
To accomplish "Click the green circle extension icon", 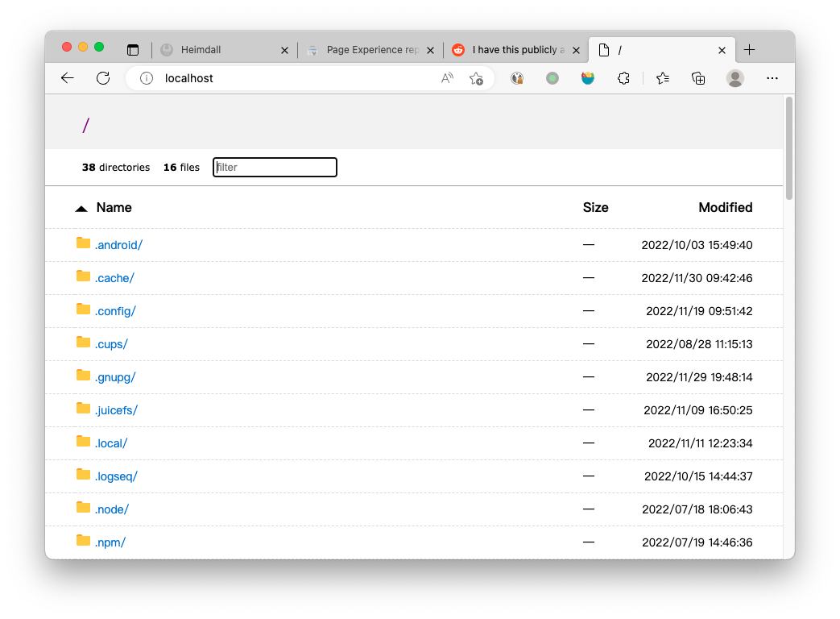I will tap(552, 79).
